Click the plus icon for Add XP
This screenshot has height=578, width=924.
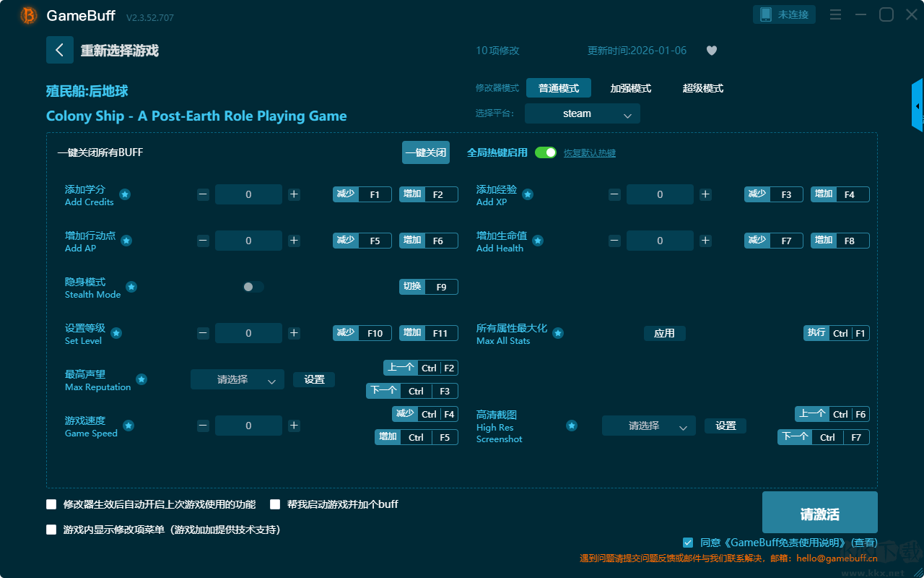[x=705, y=194]
